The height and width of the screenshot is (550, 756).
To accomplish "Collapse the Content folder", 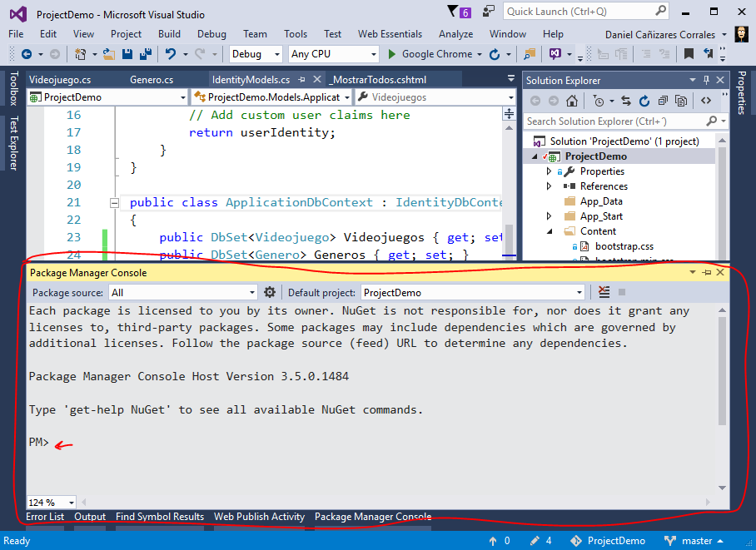I will pos(550,231).
